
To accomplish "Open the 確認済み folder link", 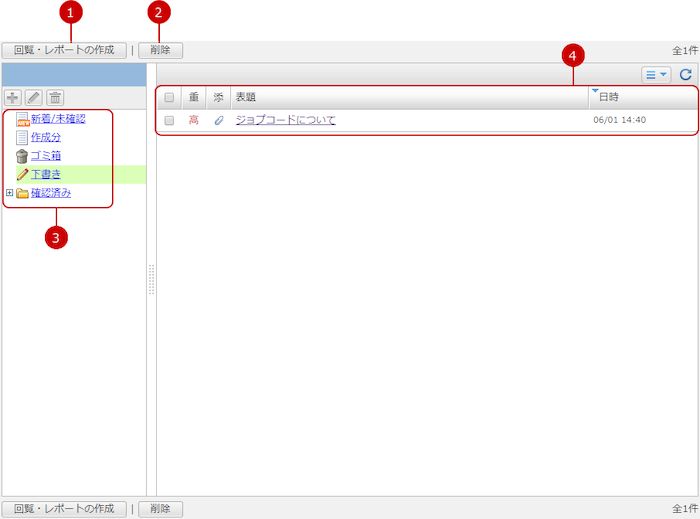I will pyautogui.click(x=51, y=193).
